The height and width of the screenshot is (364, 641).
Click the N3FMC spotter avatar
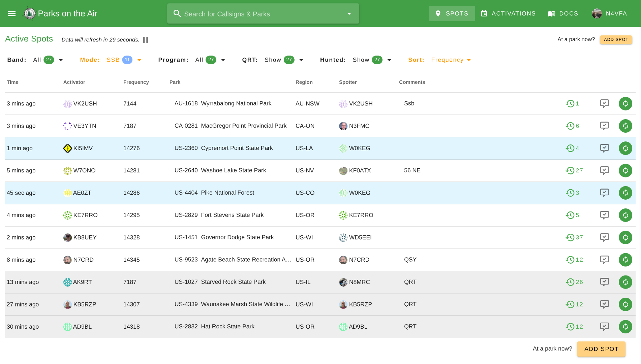343,126
